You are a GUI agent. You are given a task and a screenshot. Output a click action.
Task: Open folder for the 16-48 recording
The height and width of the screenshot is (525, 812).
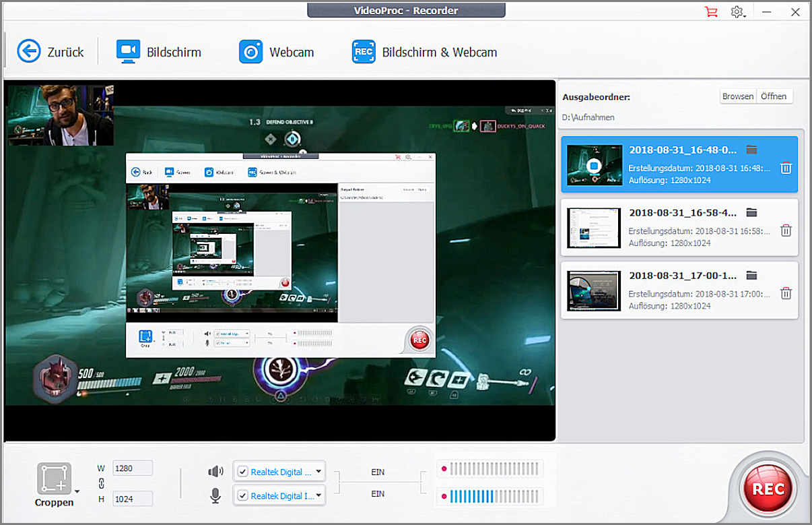tap(752, 150)
